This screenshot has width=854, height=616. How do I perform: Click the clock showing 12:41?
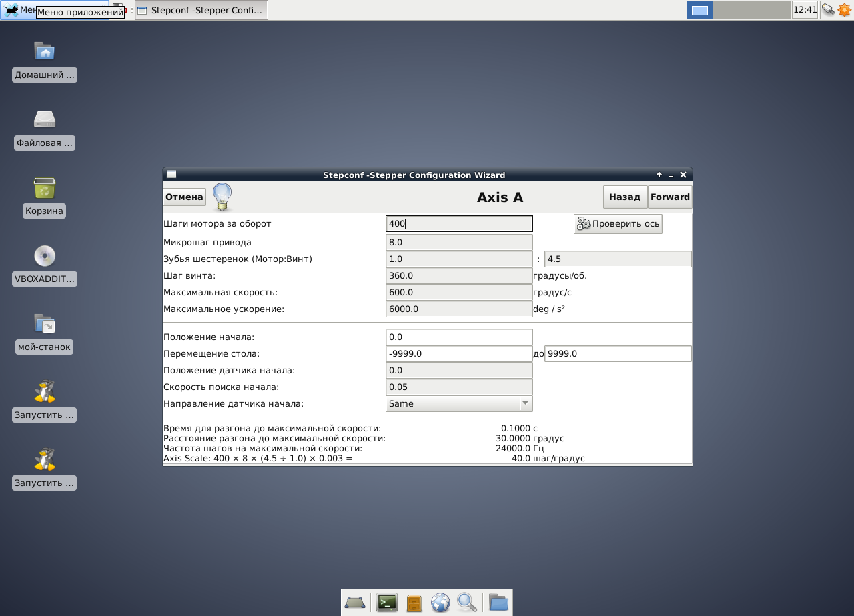point(805,9)
